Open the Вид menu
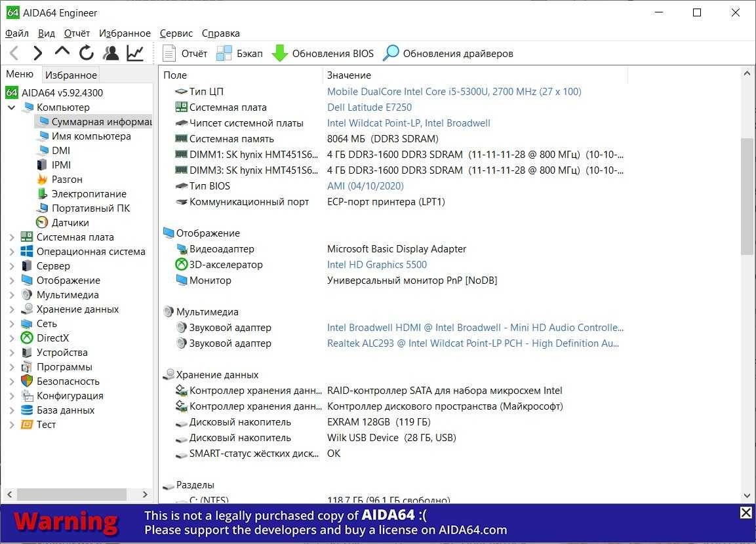Image resolution: width=756 pixels, height=544 pixels. coord(47,33)
